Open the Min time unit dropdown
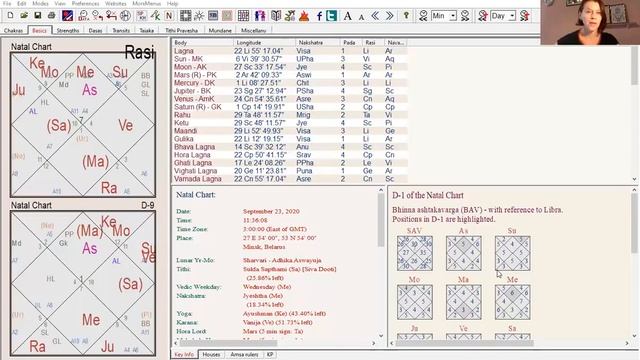Screen dimensions: 640x360 click(453, 16)
